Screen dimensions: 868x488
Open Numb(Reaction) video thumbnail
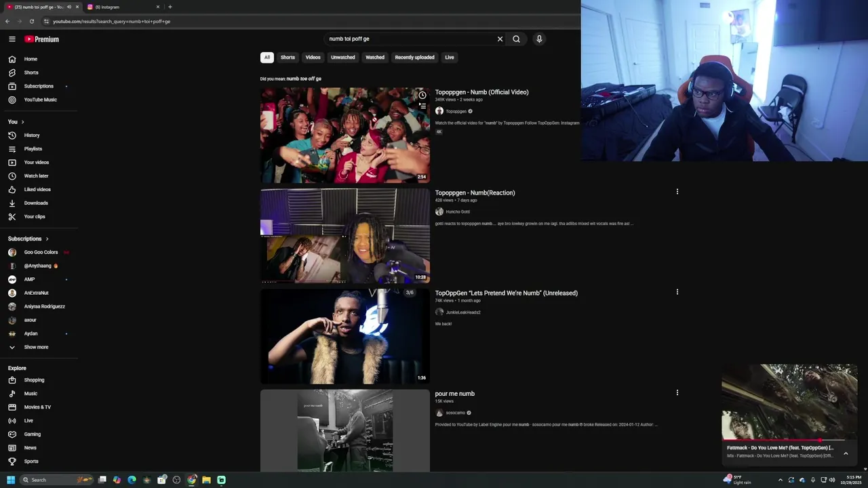click(345, 235)
